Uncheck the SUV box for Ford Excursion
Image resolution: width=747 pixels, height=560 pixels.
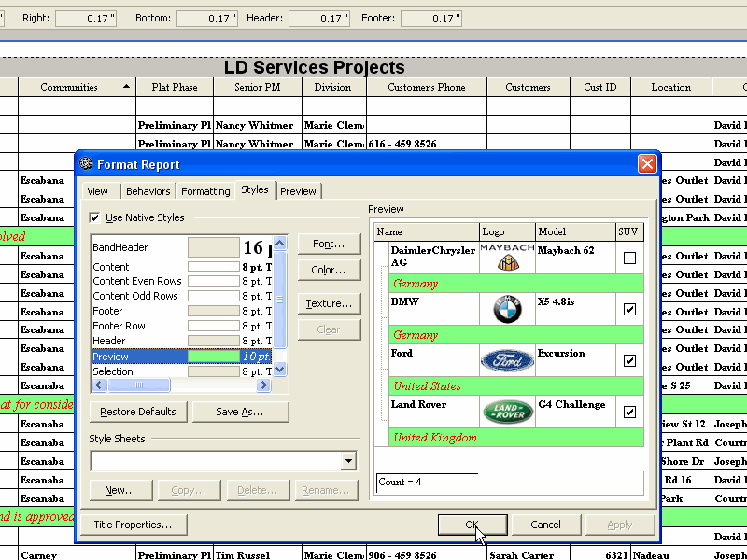[629, 360]
